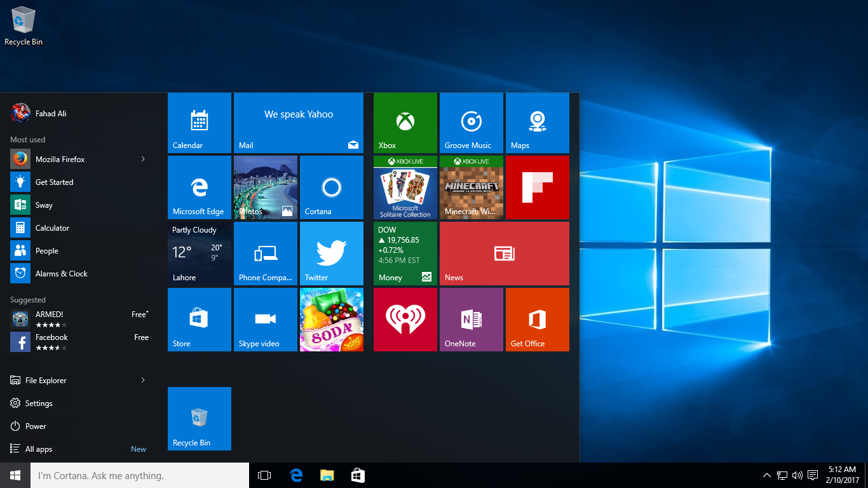Open the Store tile
Image resolution: width=868 pixels, height=488 pixels.
click(200, 320)
